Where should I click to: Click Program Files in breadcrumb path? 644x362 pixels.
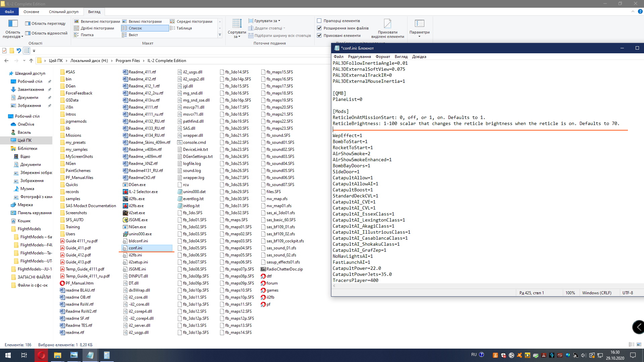(x=127, y=61)
